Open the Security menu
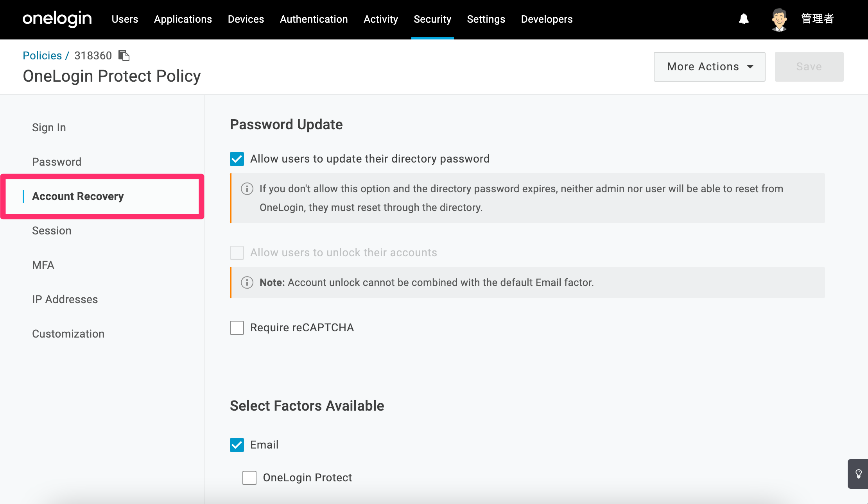The image size is (868, 504). [x=432, y=19]
